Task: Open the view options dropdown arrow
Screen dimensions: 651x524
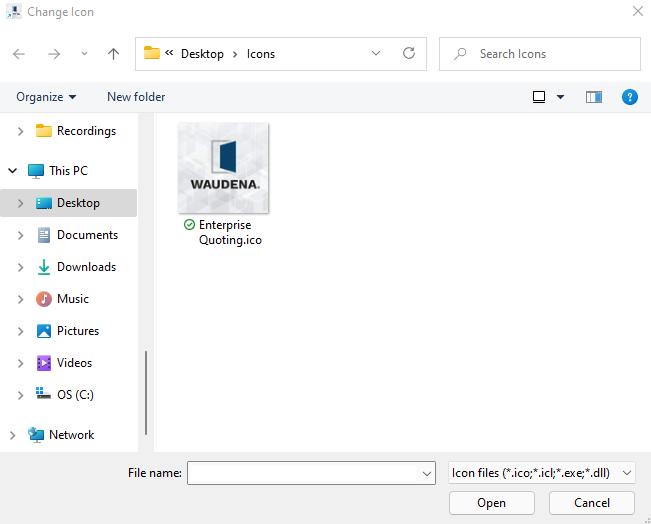Action: pos(560,97)
